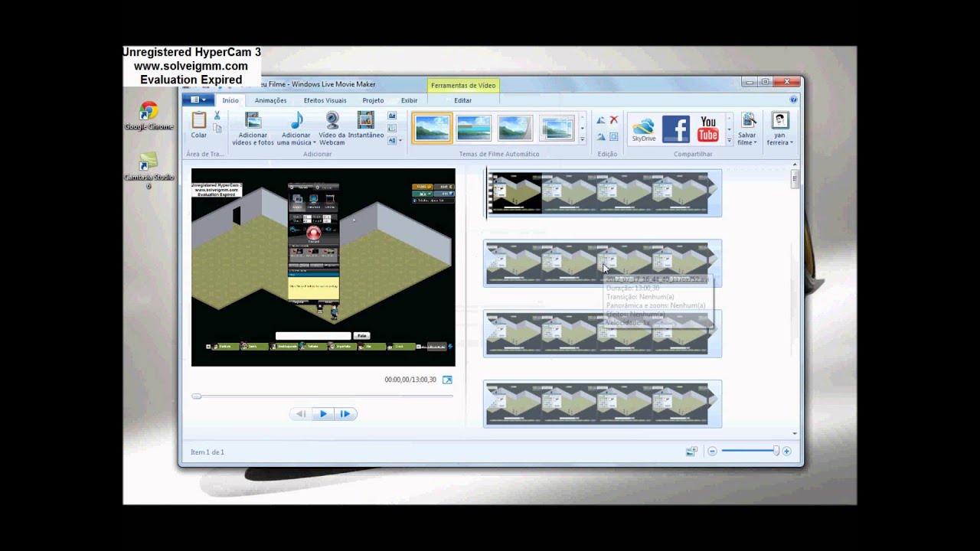Click the time scale zoom slider thumb
This screenshot has height=551, width=980.
coord(776,452)
